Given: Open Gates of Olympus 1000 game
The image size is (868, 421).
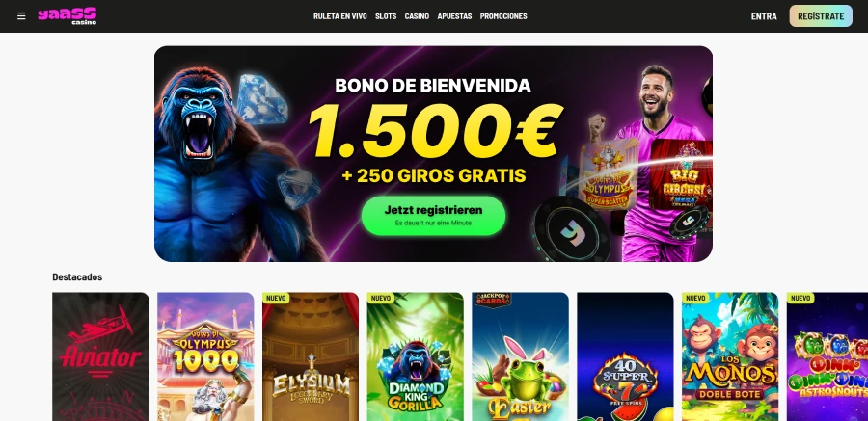Looking at the screenshot, I should (x=205, y=356).
